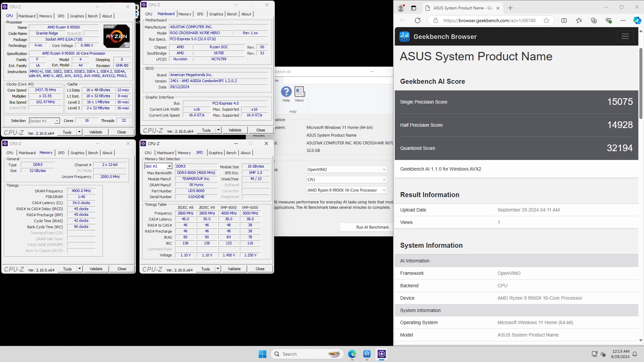Screen dimensions: 644x362
Task: Click Geekbench AI 1.1.0 for Windows AVX2
Action: click(x=440, y=169)
